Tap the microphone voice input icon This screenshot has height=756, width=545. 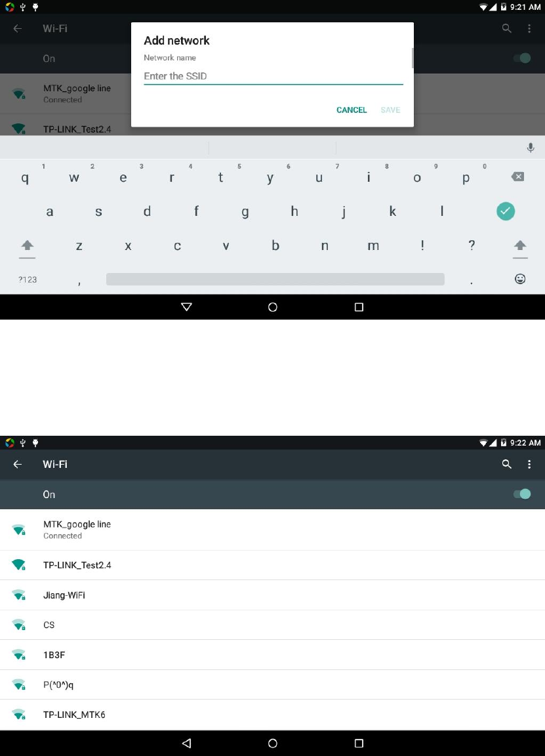coord(531,148)
